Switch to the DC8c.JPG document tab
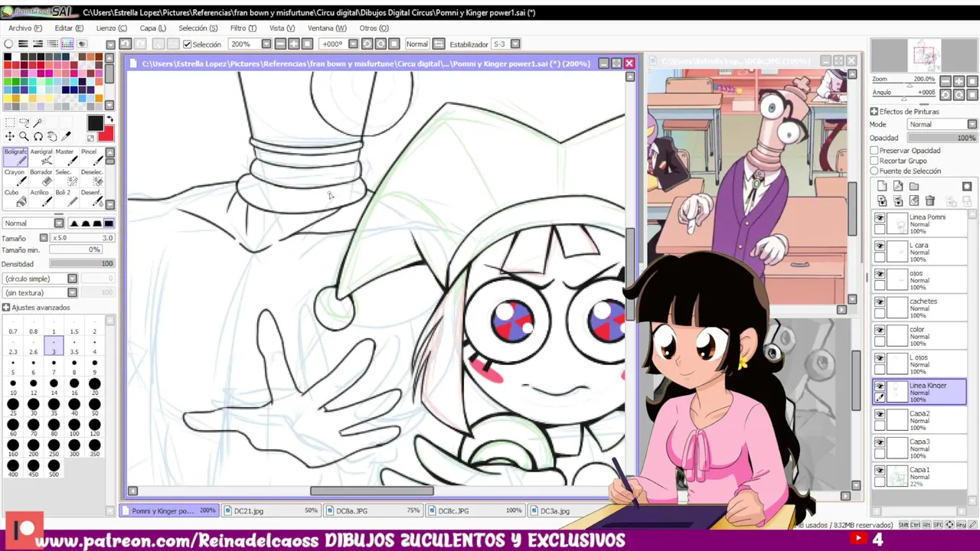 point(475,510)
